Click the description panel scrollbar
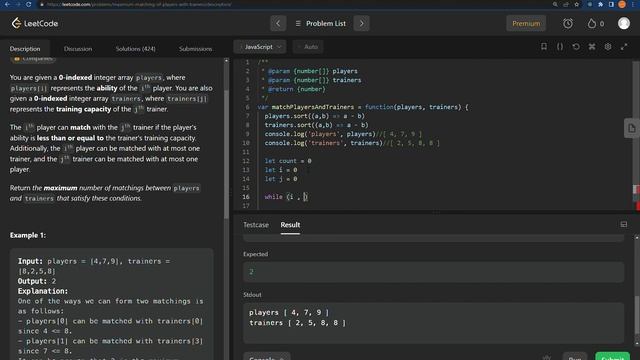The image size is (640, 360). click(x=226, y=153)
